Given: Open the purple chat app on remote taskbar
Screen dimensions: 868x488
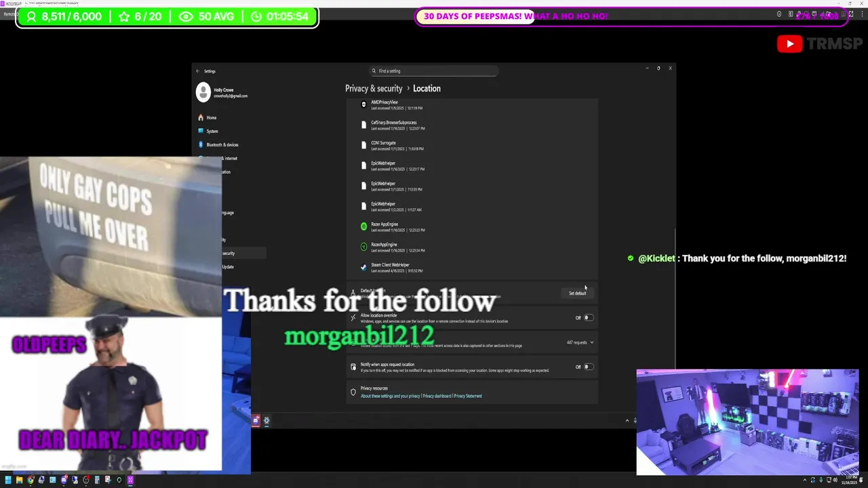Looking at the screenshot, I should point(256,420).
